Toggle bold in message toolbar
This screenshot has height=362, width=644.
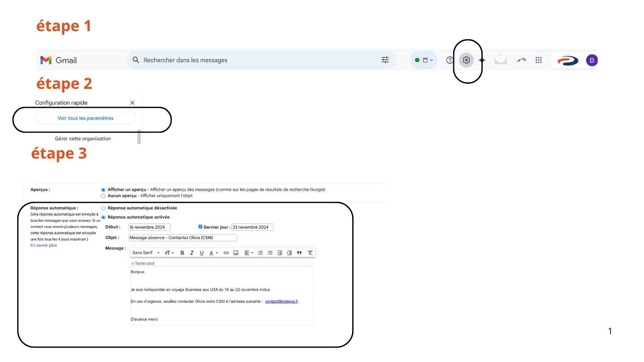click(182, 253)
